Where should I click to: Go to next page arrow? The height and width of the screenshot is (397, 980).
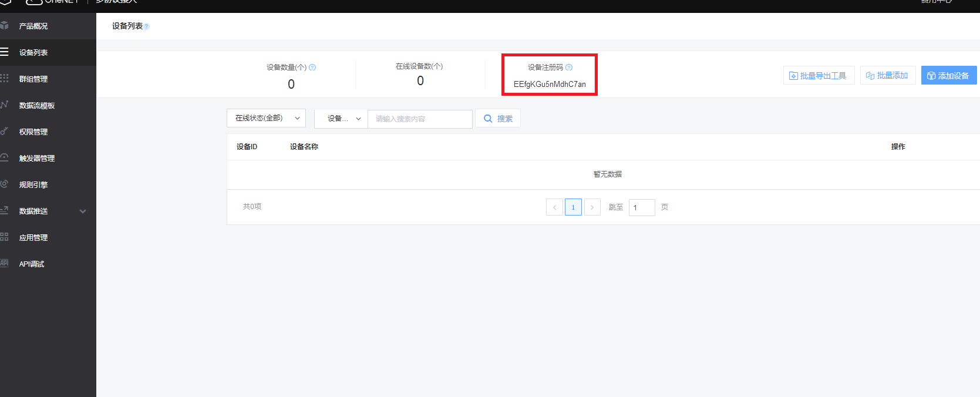coord(592,207)
